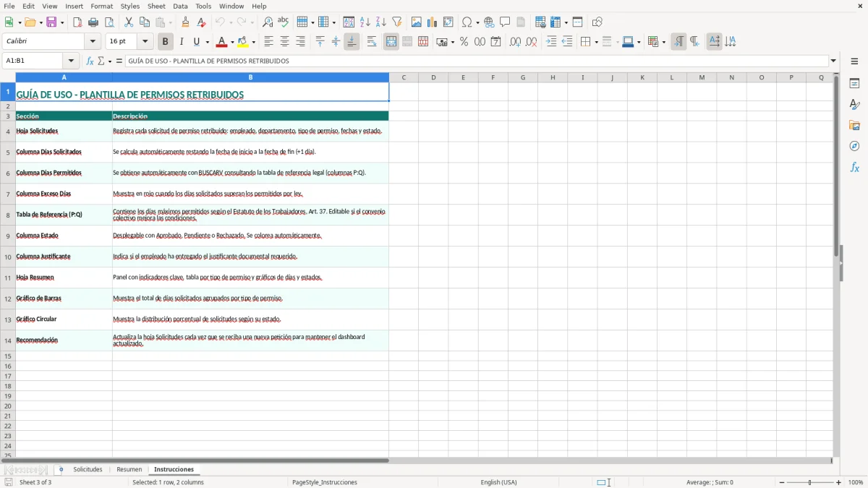Viewport: 868px width, 488px height.
Task: Click the Clear Direct Formatting icon
Action: click(x=201, y=22)
